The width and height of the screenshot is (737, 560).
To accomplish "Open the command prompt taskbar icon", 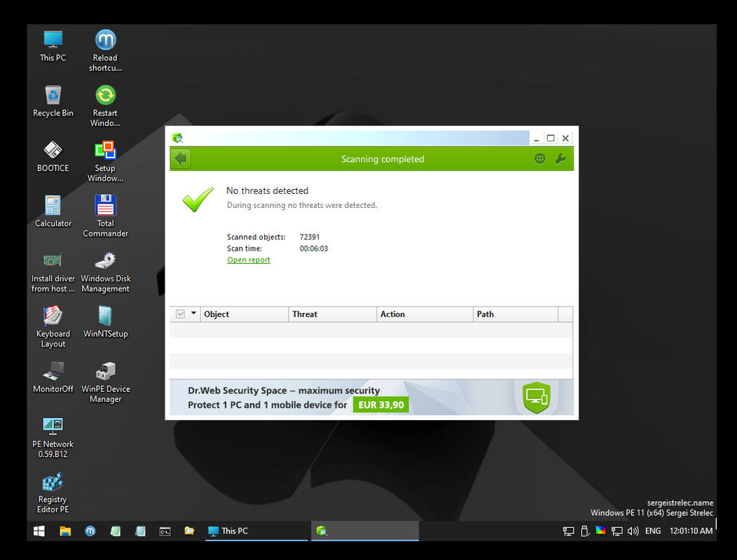I will [165, 531].
